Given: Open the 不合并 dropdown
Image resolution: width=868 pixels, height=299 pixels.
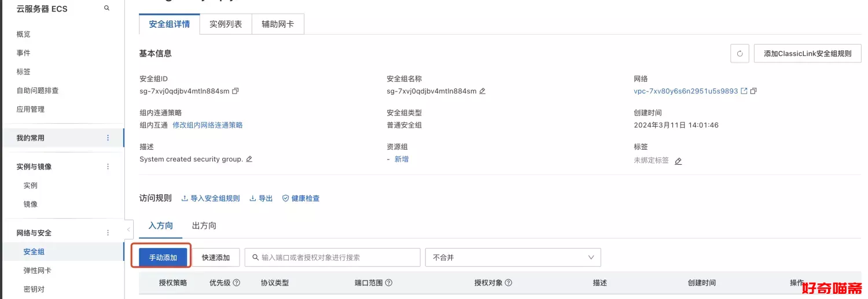Looking at the screenshot, I should [x=513, y=257].
